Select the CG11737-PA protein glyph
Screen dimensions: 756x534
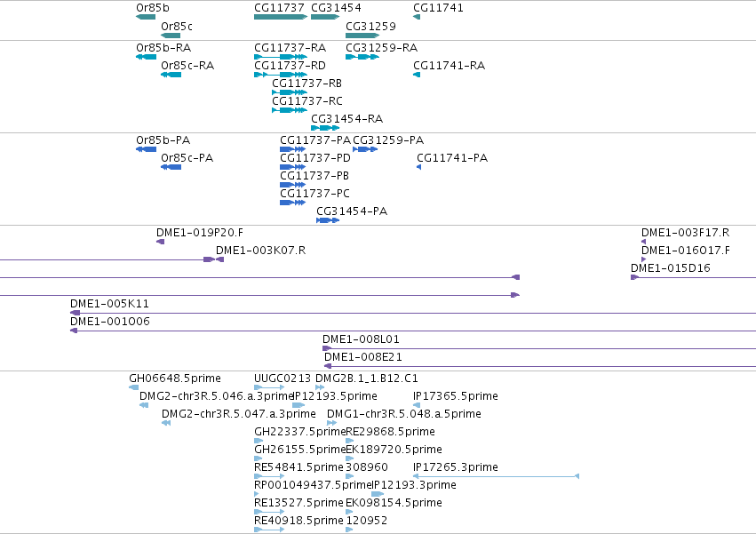(x=292, y=149)
